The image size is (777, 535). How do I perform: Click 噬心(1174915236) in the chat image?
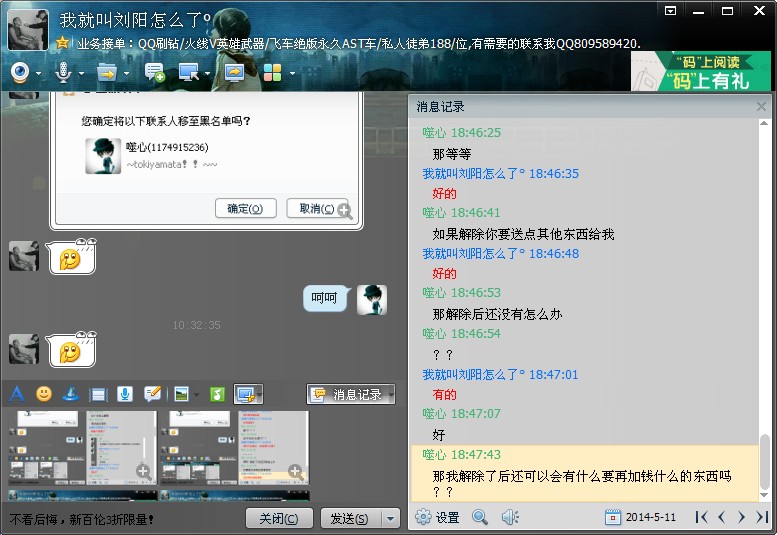[x=167, y=147]
